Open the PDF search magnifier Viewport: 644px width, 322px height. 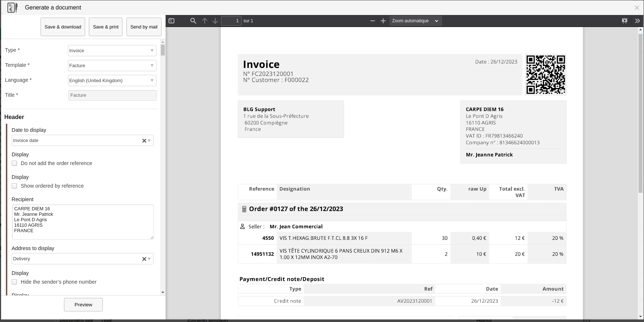pyautogui.click(x=193, y=21)
